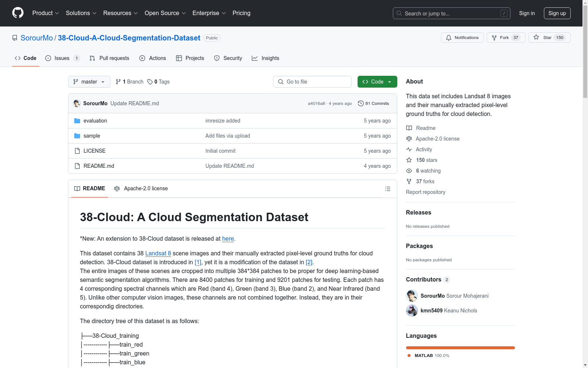The image size is (588, 368).
Task: Open reference [2] link
Action: 309,262
